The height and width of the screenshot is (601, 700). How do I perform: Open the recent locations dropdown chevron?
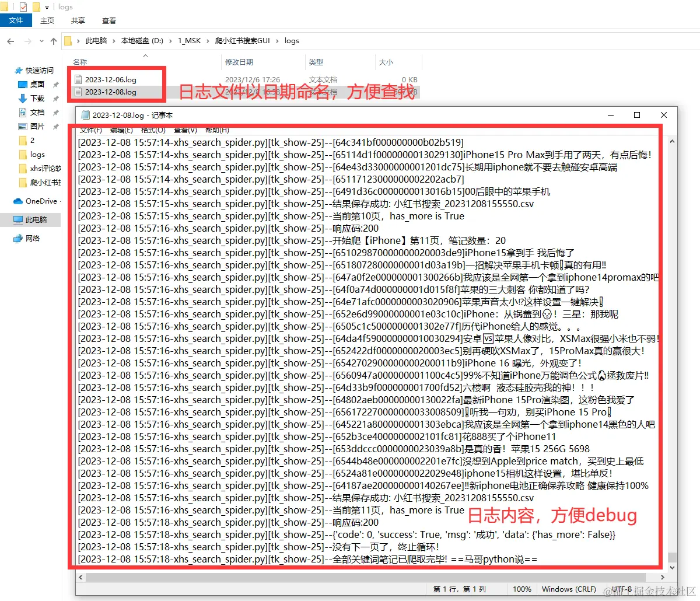coord(41,41)
